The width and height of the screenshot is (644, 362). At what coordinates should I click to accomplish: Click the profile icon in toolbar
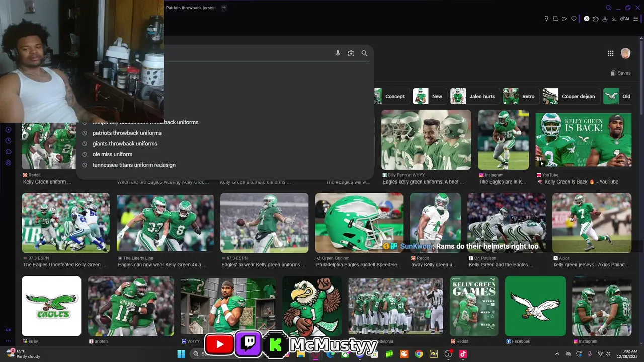605,19
